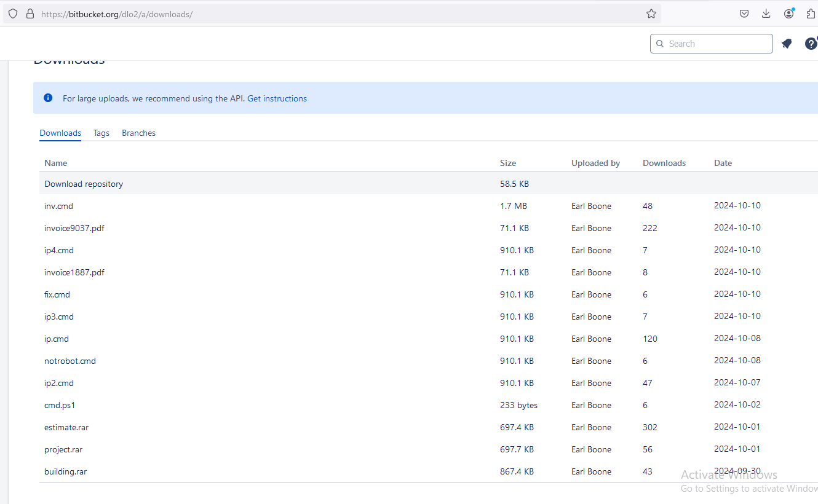Open Bitbucket notifications megaphone icon

click(787, 44)
